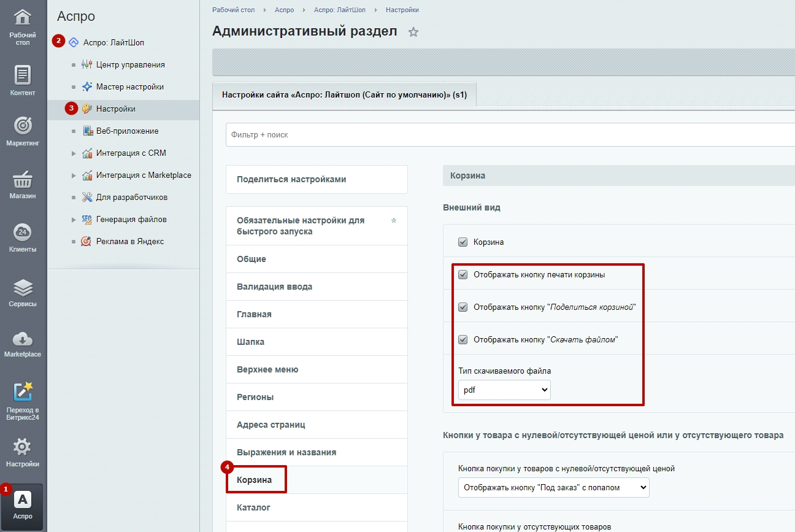The width and height of the screenshot is (795, 532).
Task: Click the Внешний вид heading text
Action: 472,207
